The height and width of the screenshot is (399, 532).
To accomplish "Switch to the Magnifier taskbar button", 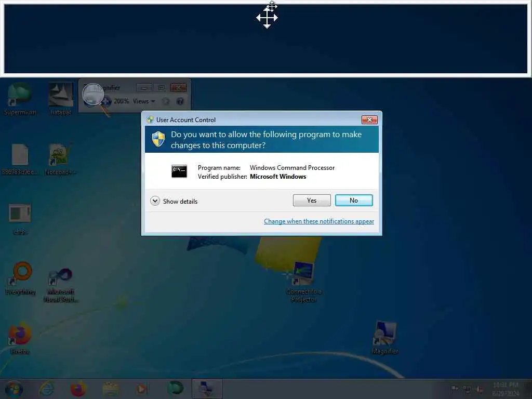I will pyautogui.click(x=207, y=389).
